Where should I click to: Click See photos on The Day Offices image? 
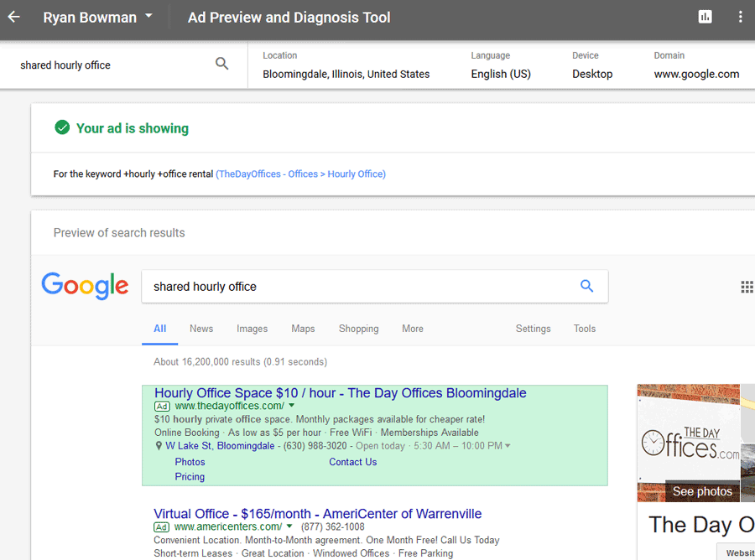tap(702, 491)
